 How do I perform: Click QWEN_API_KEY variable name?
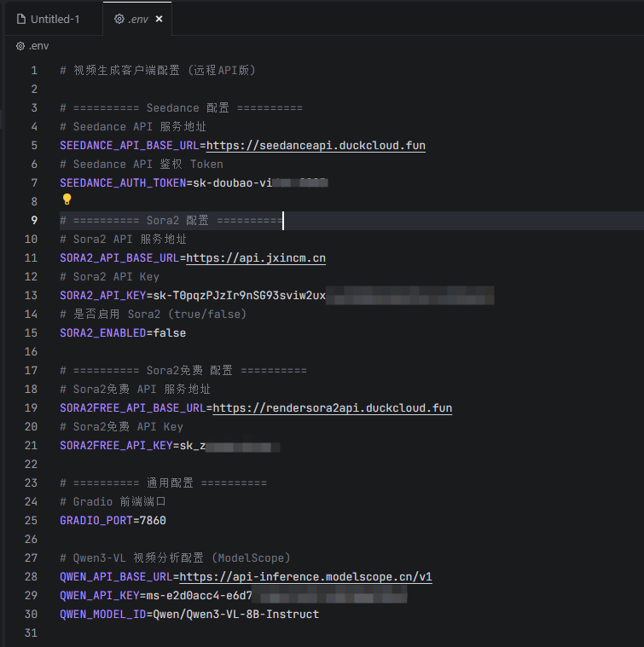100,596
